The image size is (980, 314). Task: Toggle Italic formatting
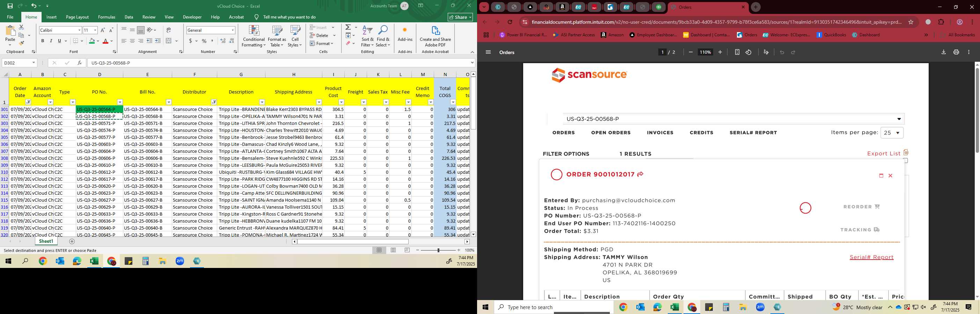tap(51, 41)
